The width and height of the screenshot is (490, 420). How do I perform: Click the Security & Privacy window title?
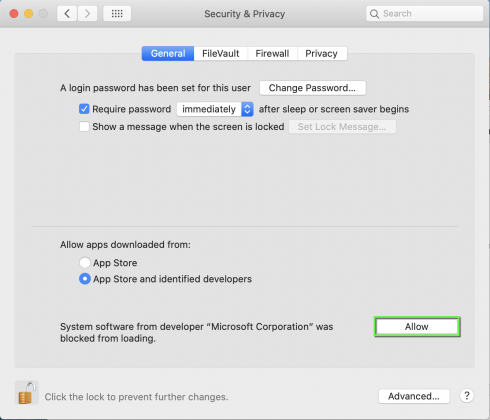(245, 14)
